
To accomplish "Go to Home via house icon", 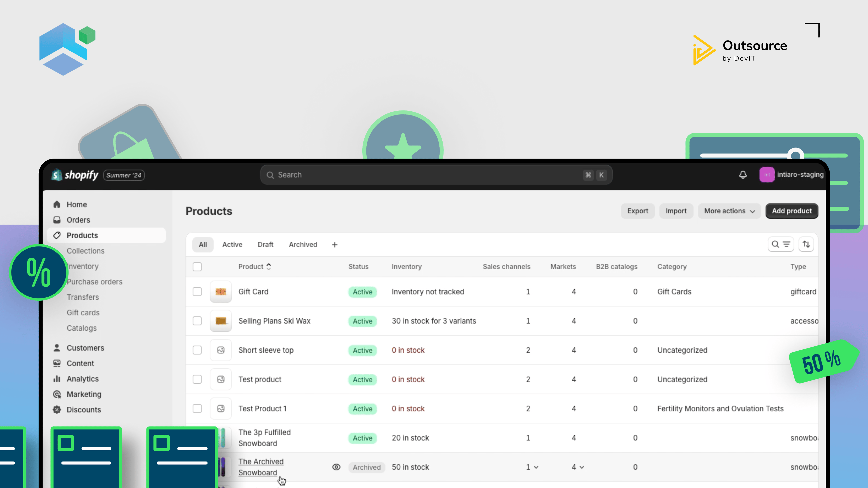I will tap(57, 204).
